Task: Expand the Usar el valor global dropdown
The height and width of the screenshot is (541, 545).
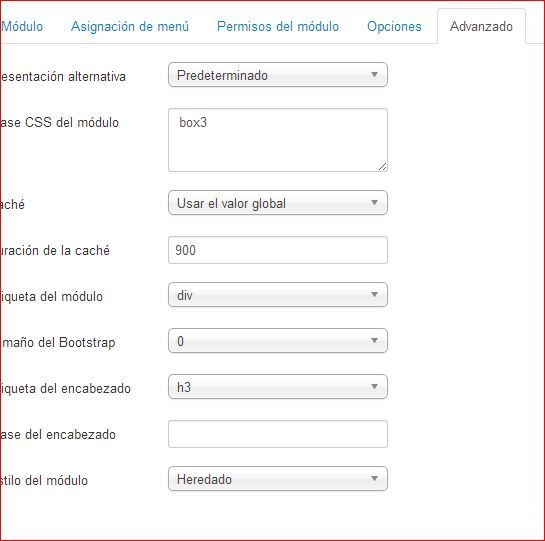Action: coord(278,203)
